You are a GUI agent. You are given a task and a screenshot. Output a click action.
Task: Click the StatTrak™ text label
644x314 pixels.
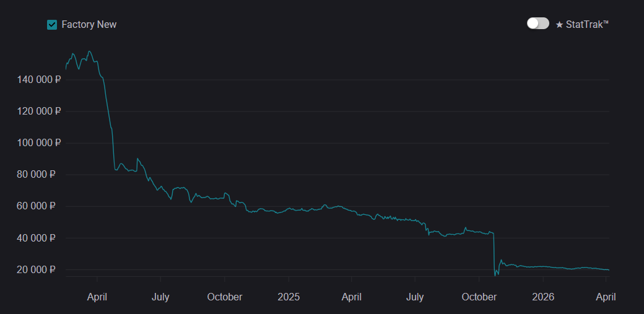pyautogui.click(x=587, y=24)
